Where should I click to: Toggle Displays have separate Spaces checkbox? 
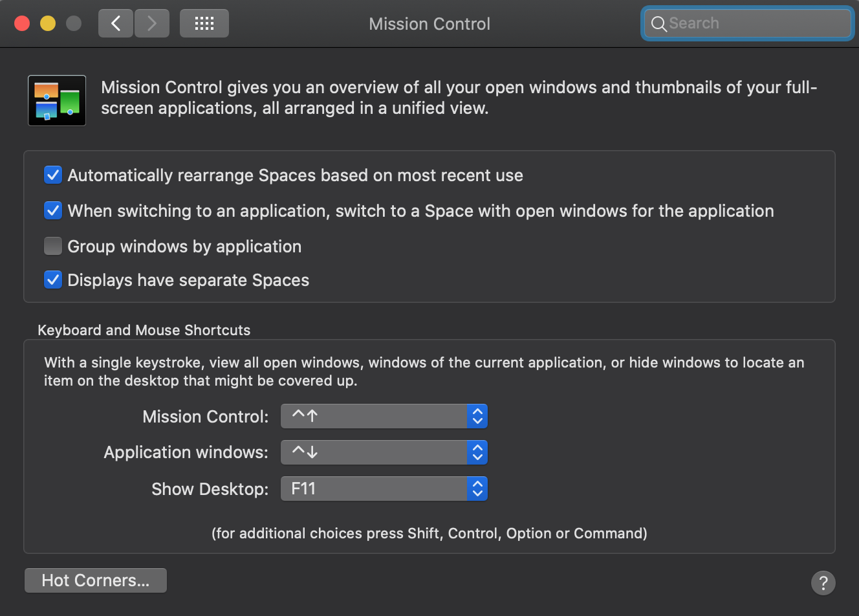tap(53, 280)
